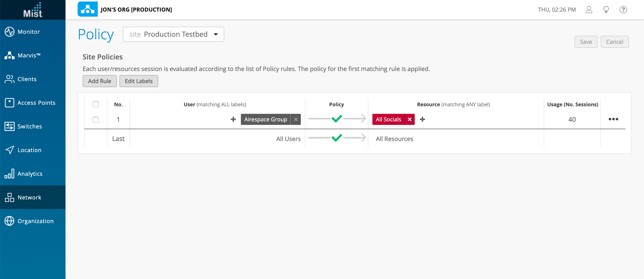Remove the All Socials resource label

410,119
